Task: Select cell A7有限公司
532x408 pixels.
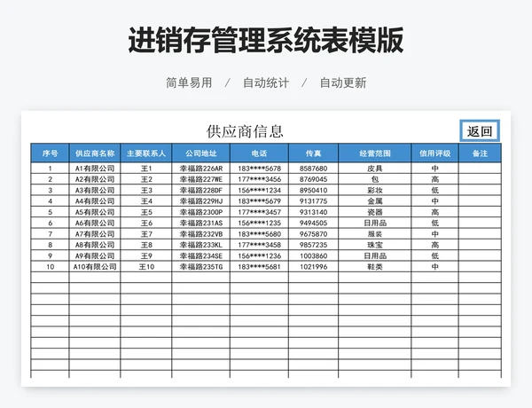Action: pyautogui.click(x=95, y=234)
